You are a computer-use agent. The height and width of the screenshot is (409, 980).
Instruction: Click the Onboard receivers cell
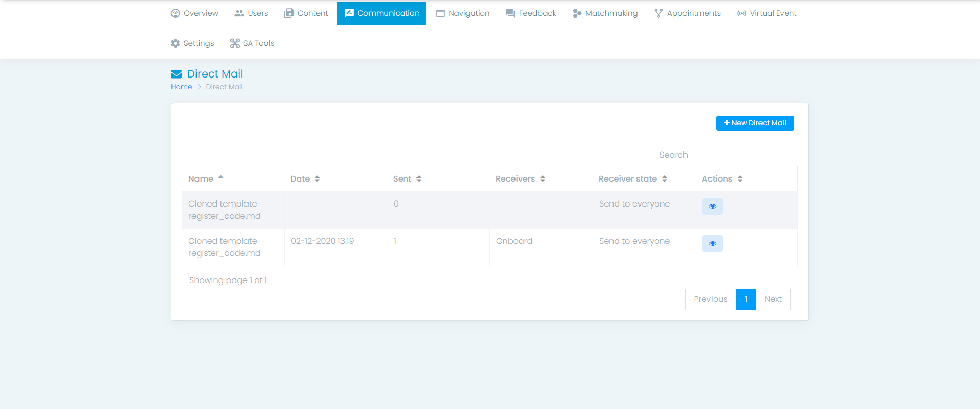coord(541,247)
